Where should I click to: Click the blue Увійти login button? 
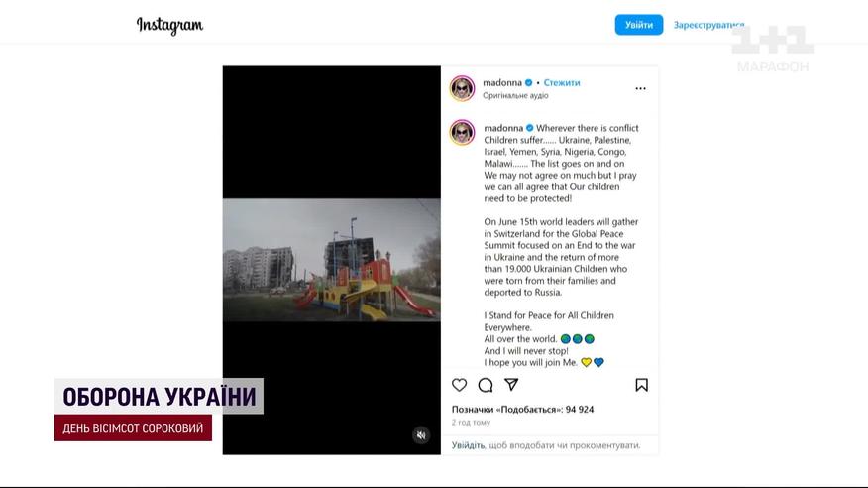coord(639,25)
